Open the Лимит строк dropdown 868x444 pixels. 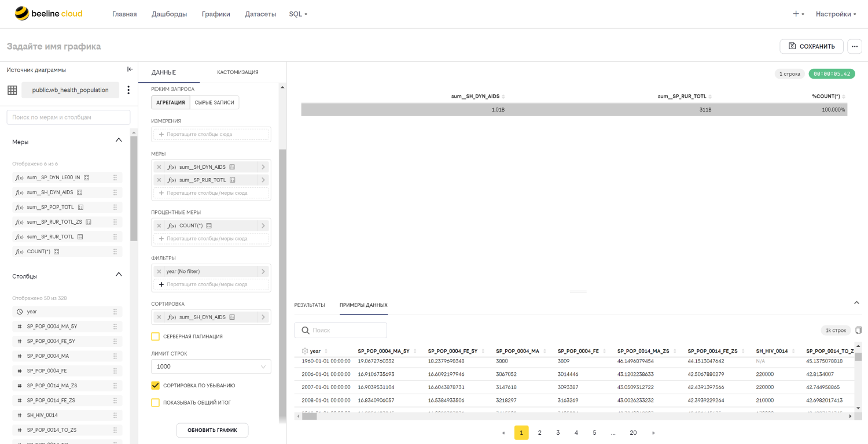[211, 367]
